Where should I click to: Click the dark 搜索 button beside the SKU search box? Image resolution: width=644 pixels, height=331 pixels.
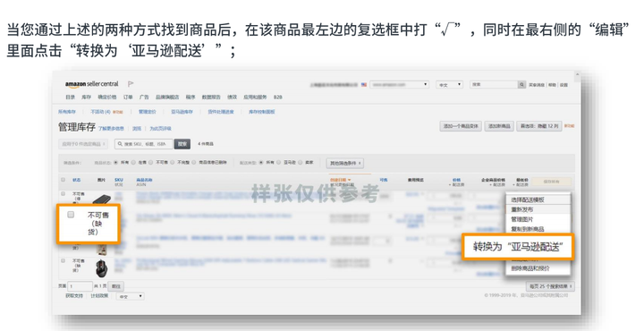coord(182,144)
